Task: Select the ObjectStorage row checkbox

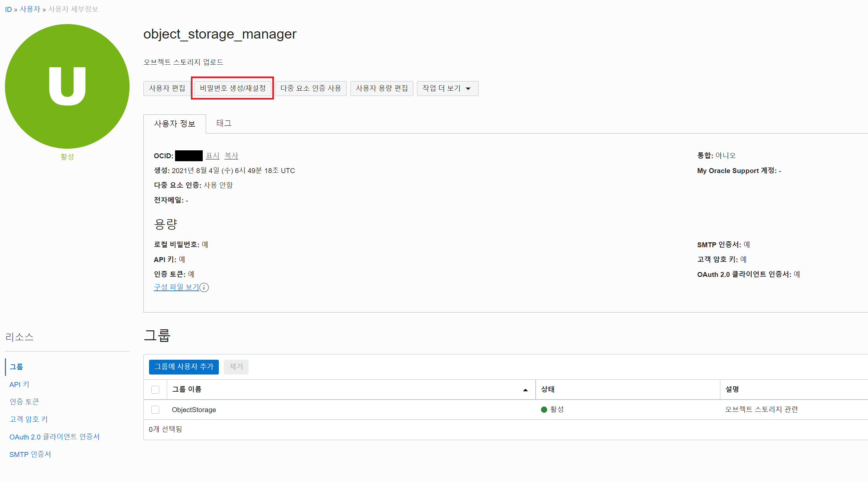Action: pyautogui.click(x=155, y=409)
